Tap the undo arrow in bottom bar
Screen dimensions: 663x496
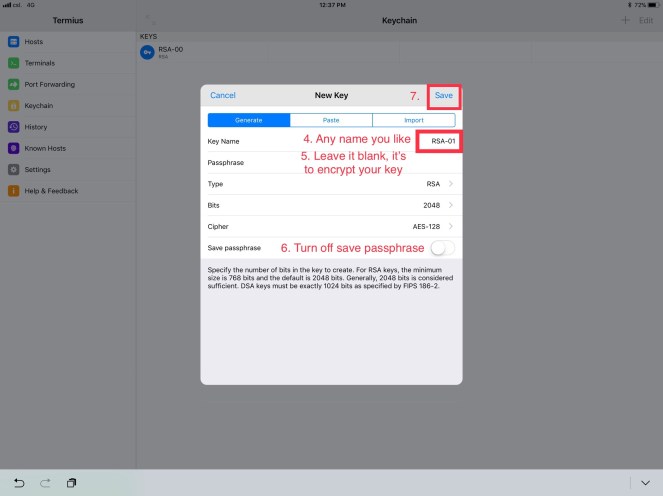pyautogui.click(x=20, y=483)
